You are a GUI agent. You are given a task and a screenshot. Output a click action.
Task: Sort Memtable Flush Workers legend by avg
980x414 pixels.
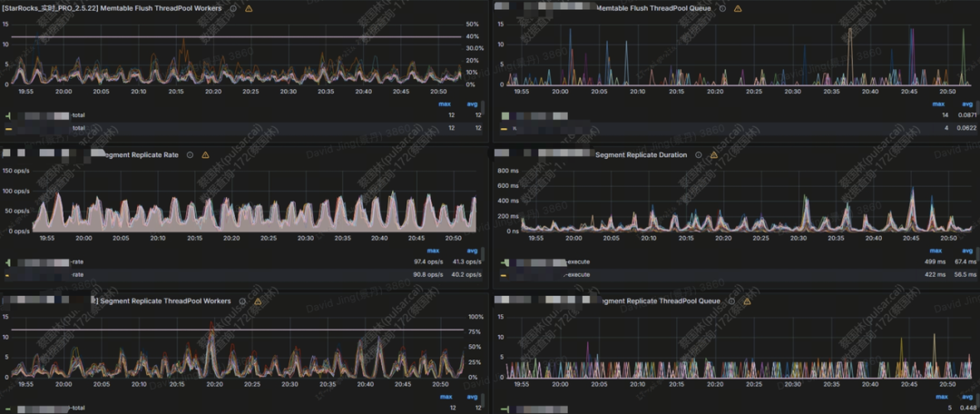tap(473, 103)
